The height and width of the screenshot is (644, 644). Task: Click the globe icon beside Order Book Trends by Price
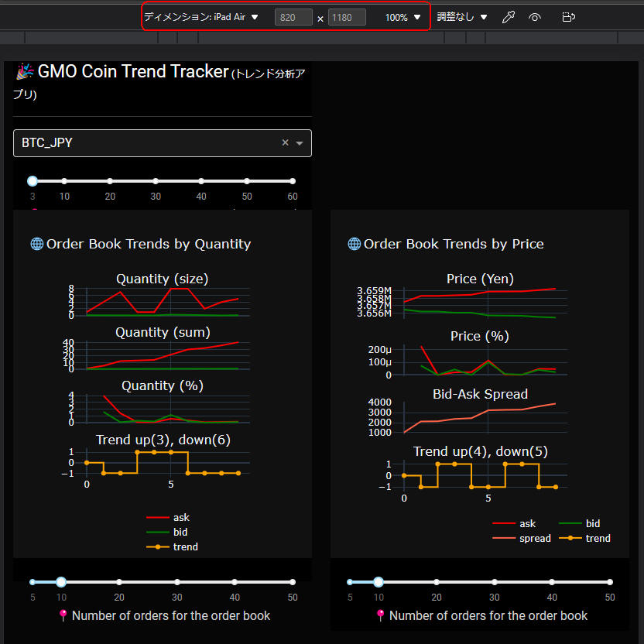(x=354, y=244)
